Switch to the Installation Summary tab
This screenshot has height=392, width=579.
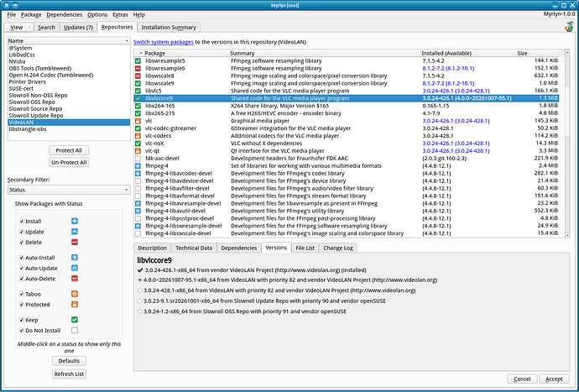coord(169,28)
